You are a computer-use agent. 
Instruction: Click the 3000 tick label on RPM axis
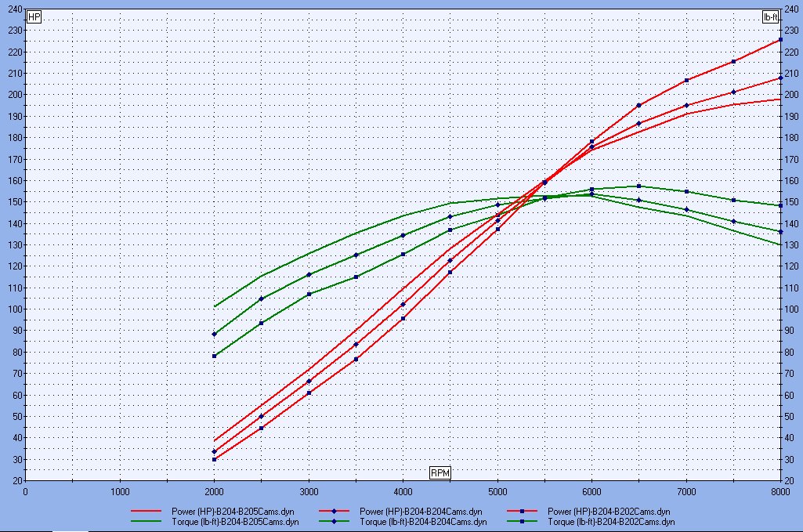309,492
